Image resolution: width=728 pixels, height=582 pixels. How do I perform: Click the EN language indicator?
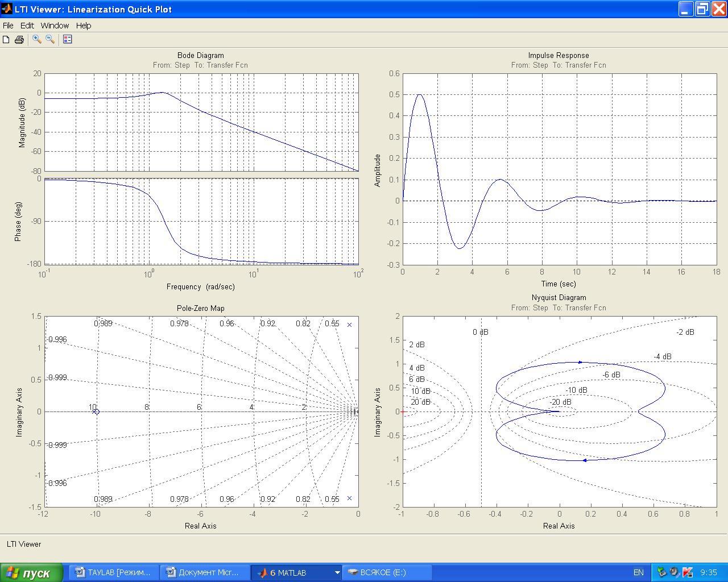click(x=638, y=572)
